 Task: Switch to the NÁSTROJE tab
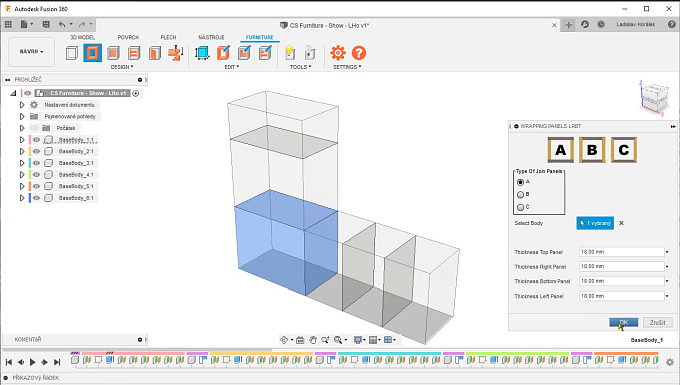click(211, 37)
